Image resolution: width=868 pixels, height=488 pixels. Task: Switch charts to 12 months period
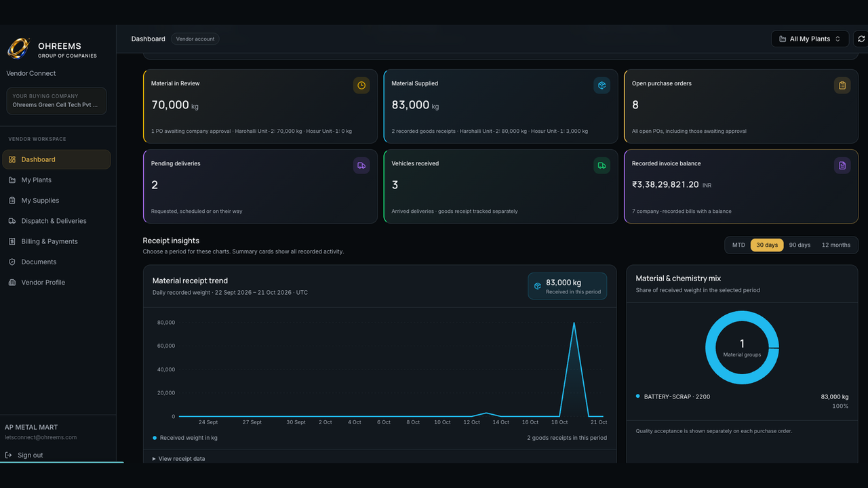[836, 245]
